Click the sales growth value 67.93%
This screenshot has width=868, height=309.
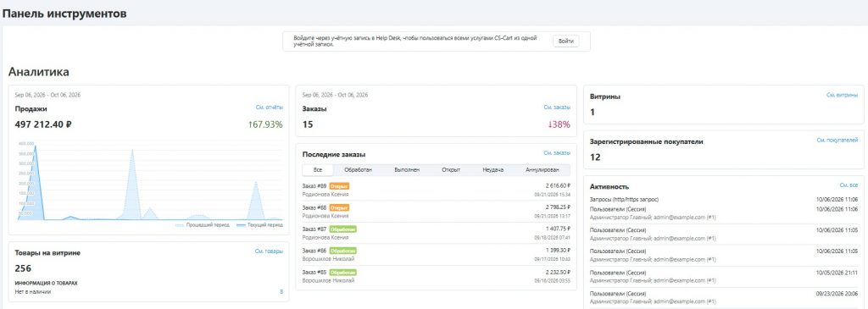point(265,124)
